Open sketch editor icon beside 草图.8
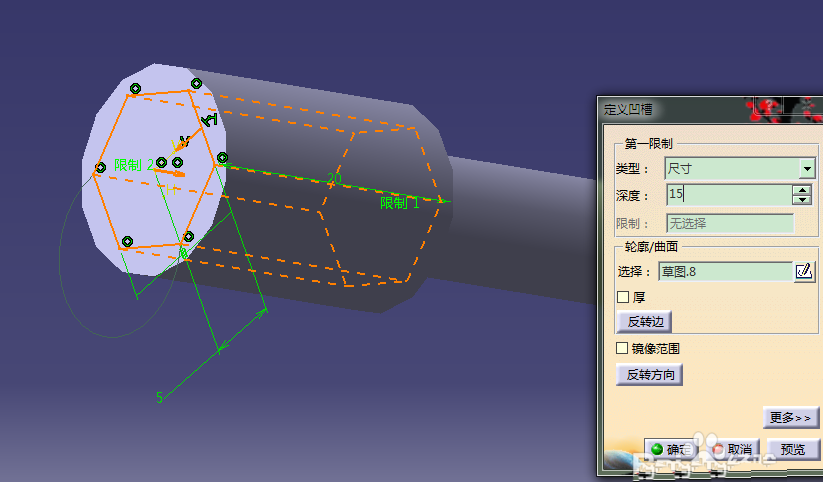This screenshot has height=482, width=823. tap(804, 271)
